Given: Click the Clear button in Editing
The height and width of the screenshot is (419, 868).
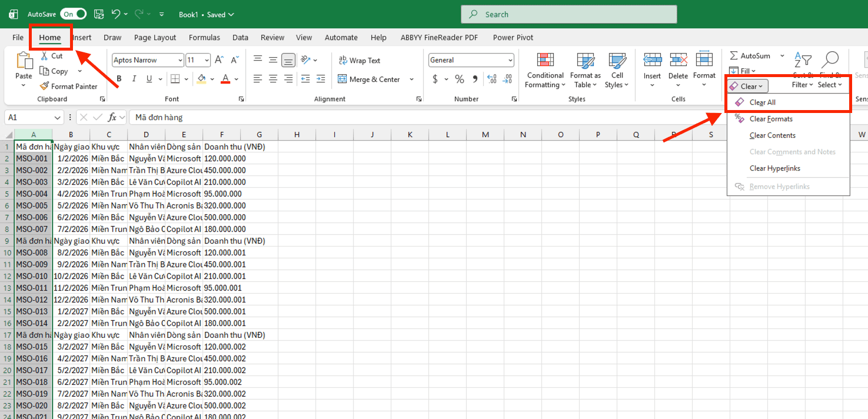Looking at the screenshot, I should 748,87.
